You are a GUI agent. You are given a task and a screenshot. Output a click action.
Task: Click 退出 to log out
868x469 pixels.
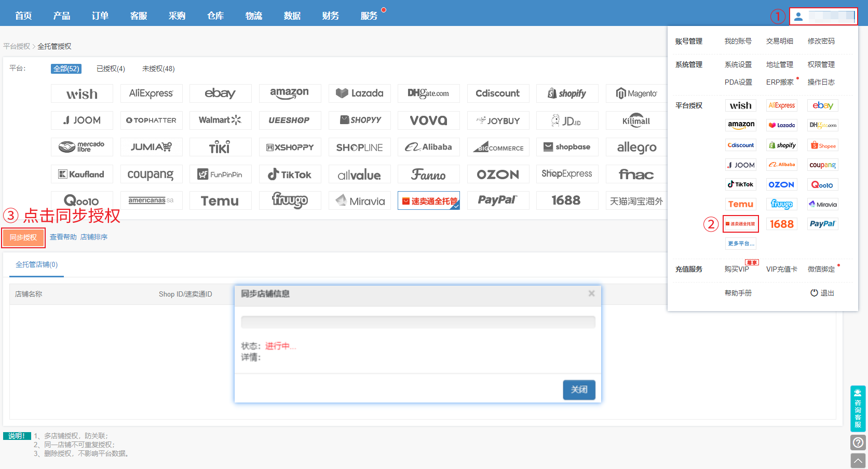pyautogui.click(x=822, y=293)
